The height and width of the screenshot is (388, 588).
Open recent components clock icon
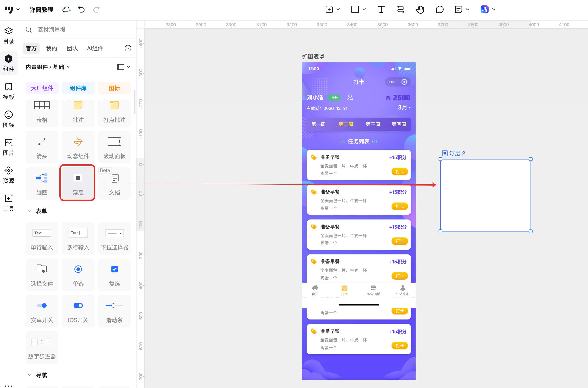[x=128, y=48]
